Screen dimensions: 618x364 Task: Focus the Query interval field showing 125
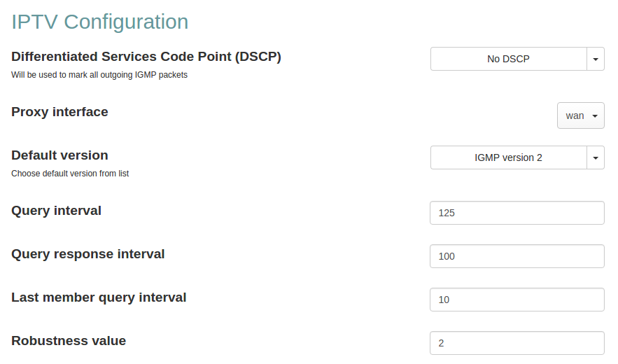(x=517, y=213)
